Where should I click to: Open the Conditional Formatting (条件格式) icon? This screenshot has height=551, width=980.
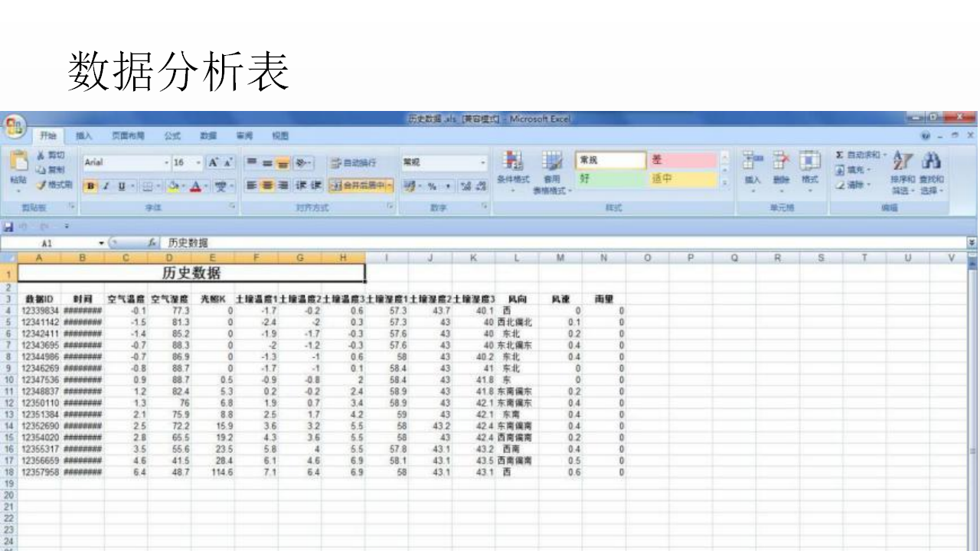tap(513, 163)
